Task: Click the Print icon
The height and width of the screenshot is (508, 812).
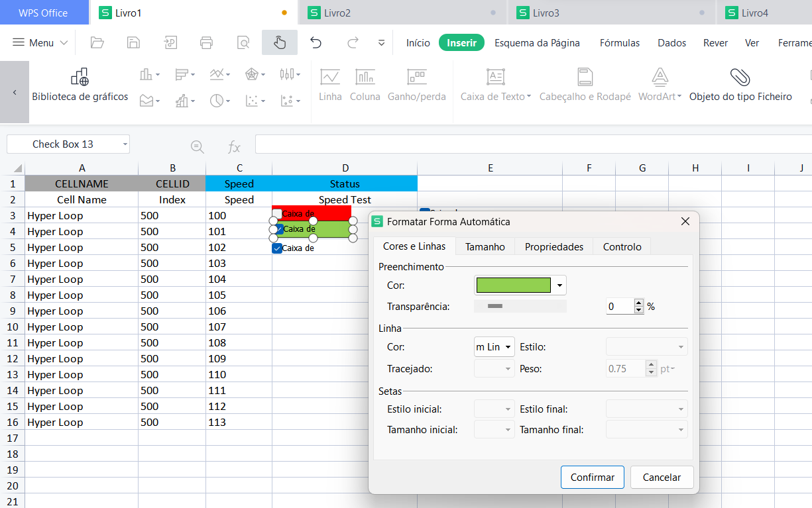Action: pos(206,43)
